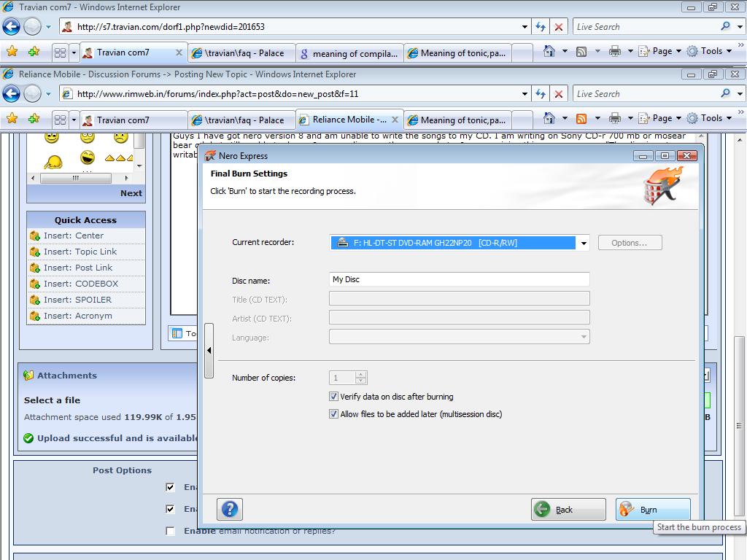Open Home in the Reliance Mobile window
This screenshot has height=560, width=747.
[549, 118]
